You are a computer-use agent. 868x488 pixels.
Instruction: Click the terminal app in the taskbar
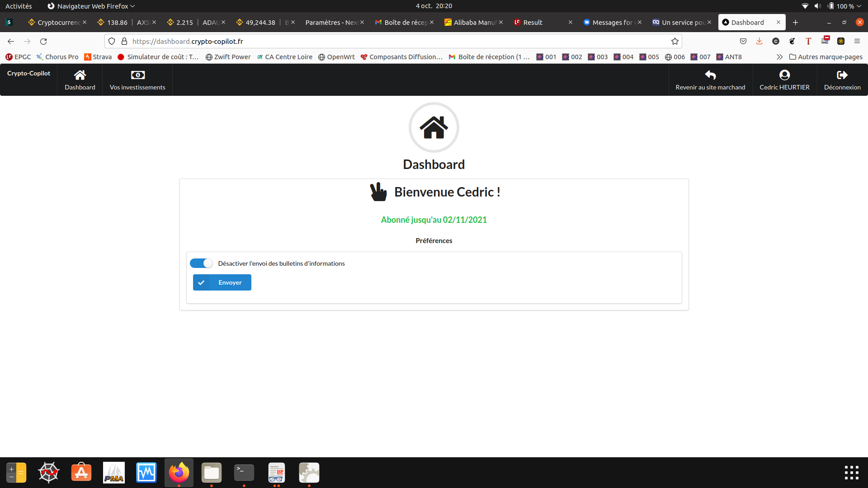point(245,473)
